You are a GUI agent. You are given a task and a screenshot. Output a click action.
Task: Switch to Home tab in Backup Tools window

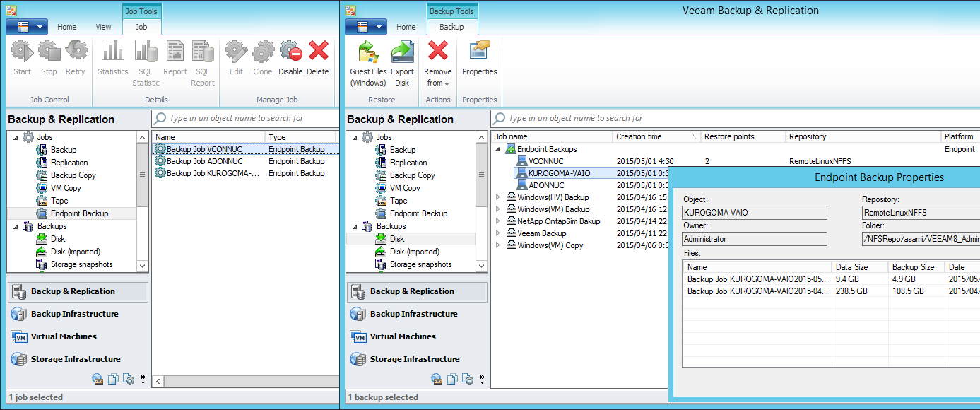point(406,27)
